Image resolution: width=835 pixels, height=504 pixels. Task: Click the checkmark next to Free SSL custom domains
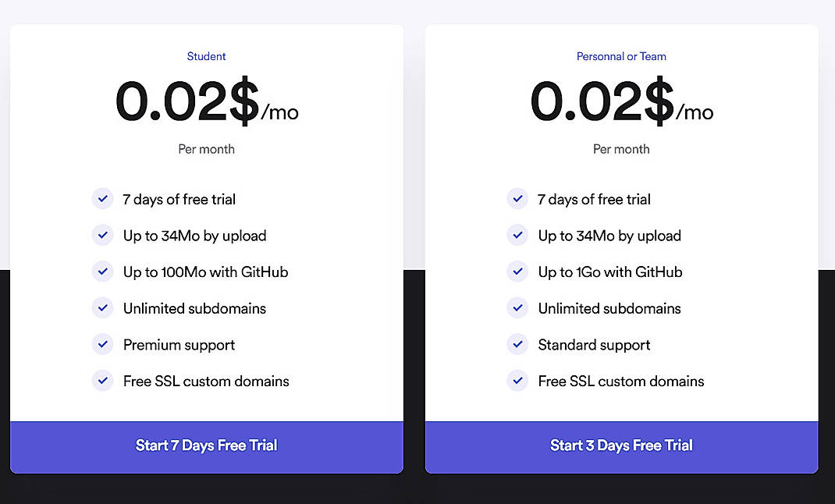pos(102,381)
